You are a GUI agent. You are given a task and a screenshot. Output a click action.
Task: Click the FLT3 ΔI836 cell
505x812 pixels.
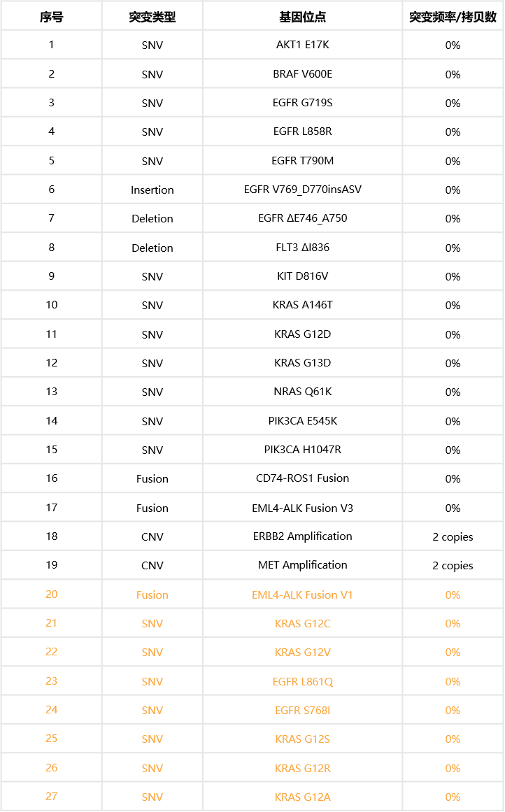click(302, 248)
